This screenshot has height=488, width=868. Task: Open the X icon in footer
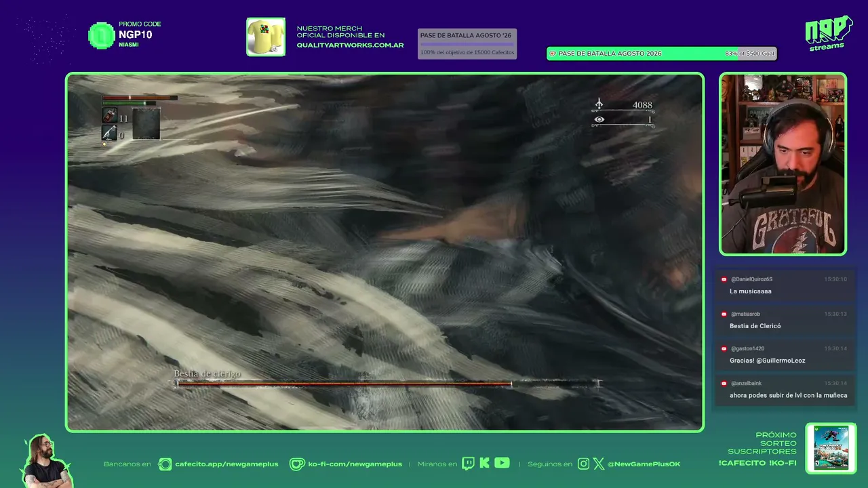(x=599, y=464)
